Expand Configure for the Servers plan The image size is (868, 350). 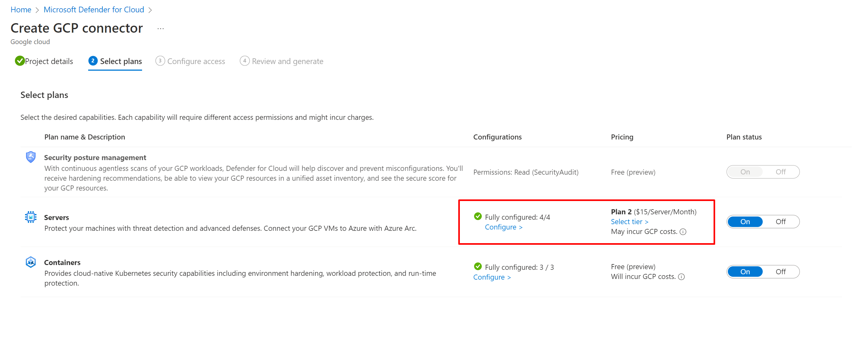click(503, 227)
